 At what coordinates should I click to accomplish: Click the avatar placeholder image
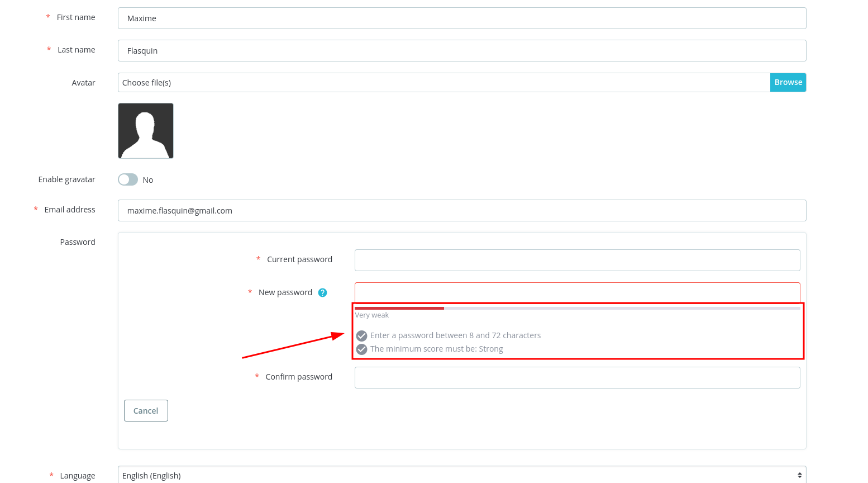[145, 130]
